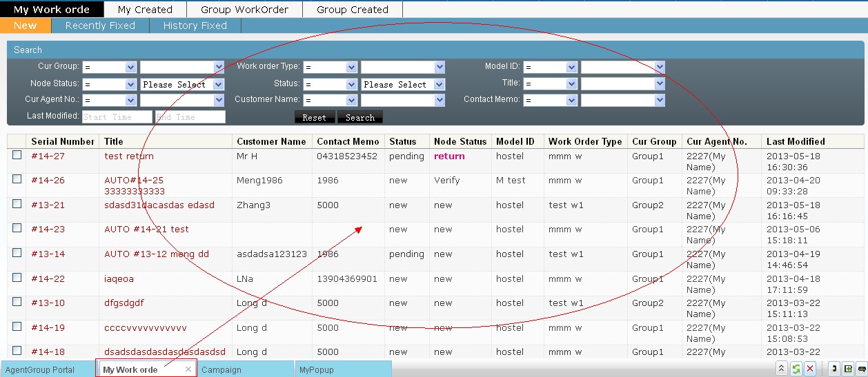Close the My Work orde bottom tab
868x377 pixels.
tap(188, 369)
